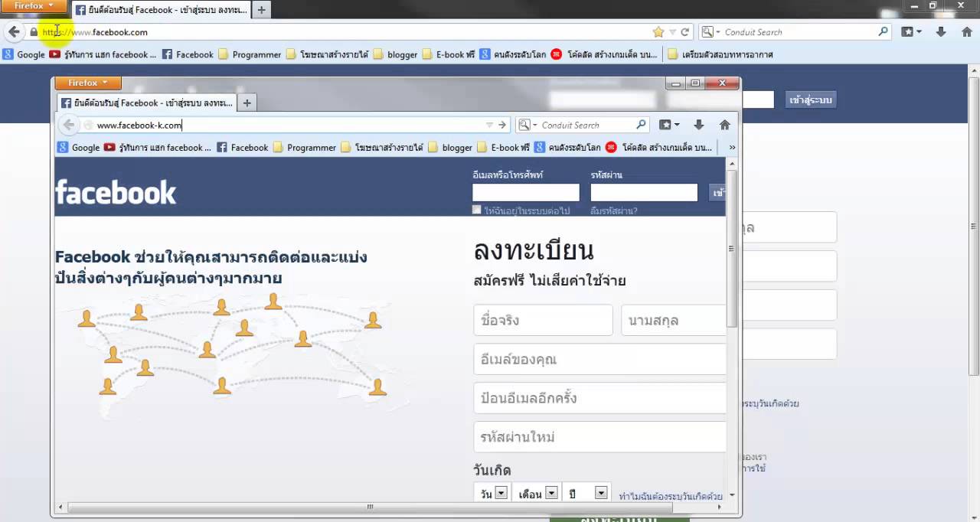This screenshot has width=980, height=522.
Task: Click the รหัสผ่าน login password field
Action: click(644, 192)
